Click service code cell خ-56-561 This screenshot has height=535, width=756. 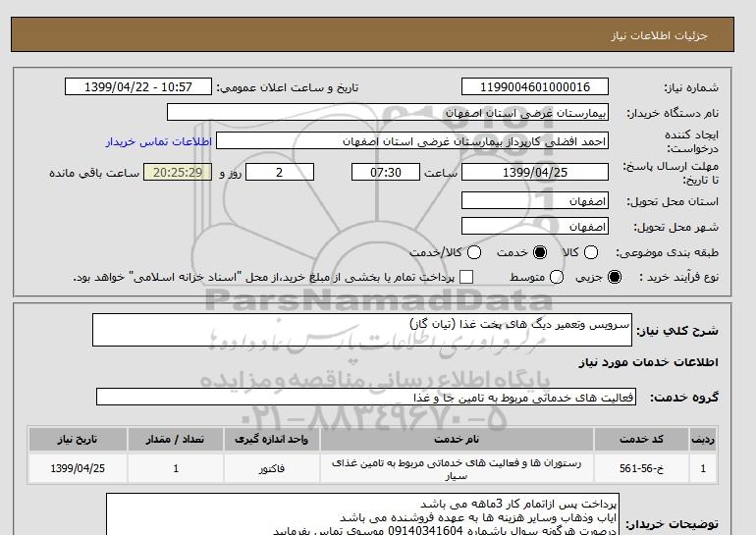(641, 468)
